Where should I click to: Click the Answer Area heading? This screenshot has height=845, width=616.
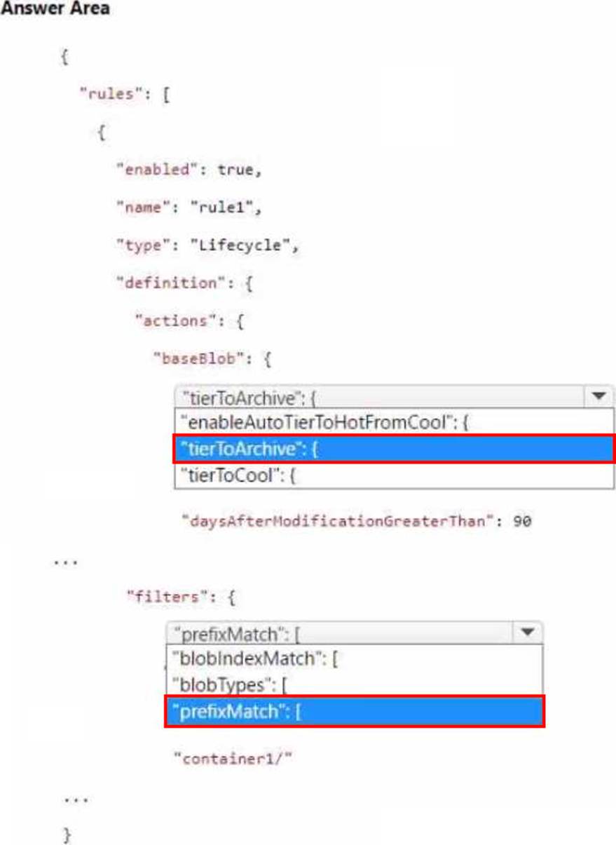[55, 10]
